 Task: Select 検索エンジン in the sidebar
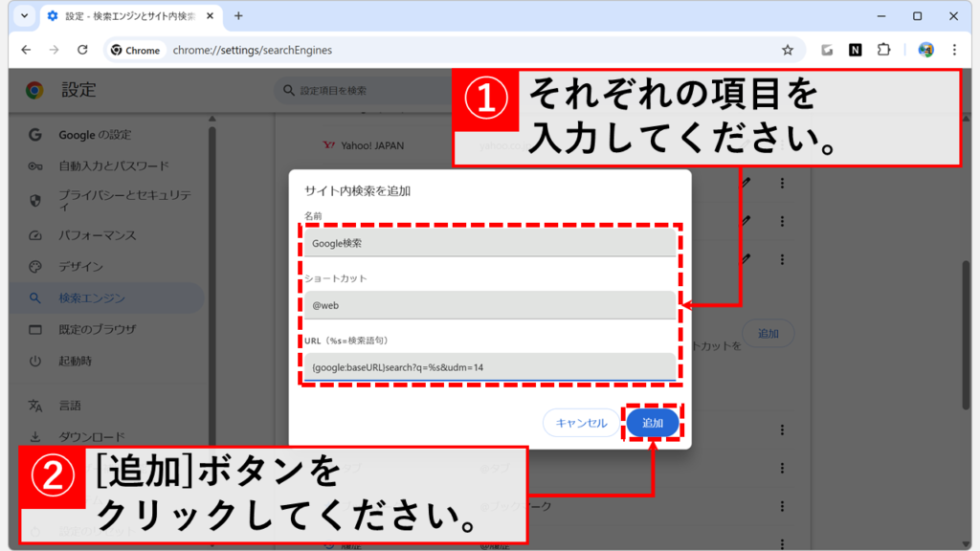tap(107, 298)
